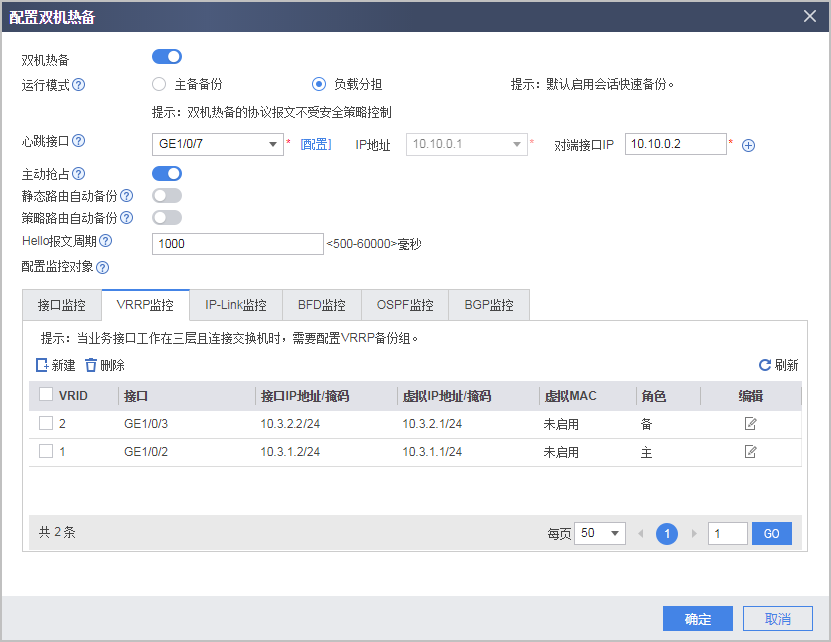Image resolution: width=831 pixels, height=642 pixels.
Task: Switch to the IP-Link监控 tab
Action: (x=236, y=305)
